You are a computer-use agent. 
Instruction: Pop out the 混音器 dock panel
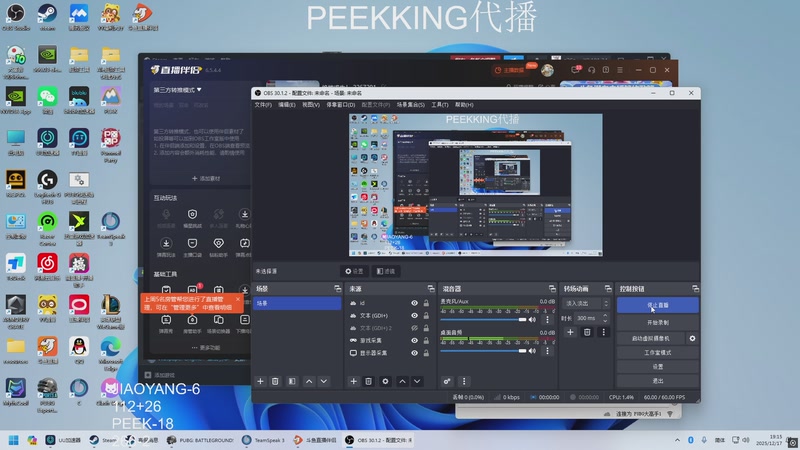[x=552, y=289]
